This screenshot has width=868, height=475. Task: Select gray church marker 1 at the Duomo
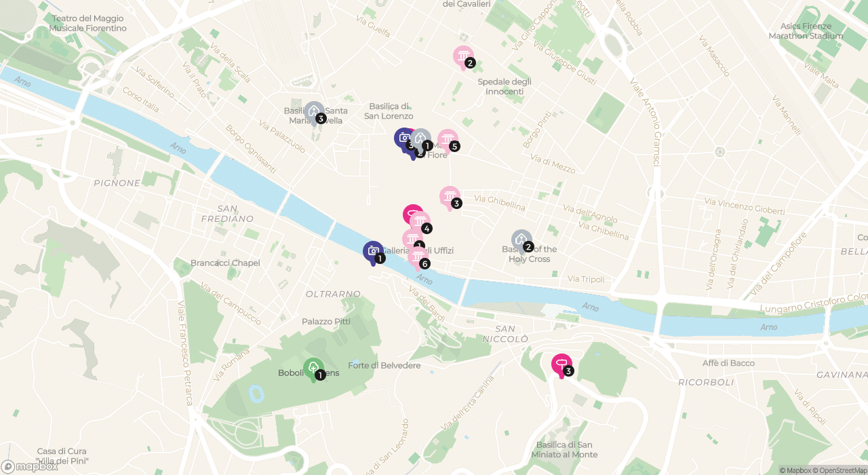421,140
